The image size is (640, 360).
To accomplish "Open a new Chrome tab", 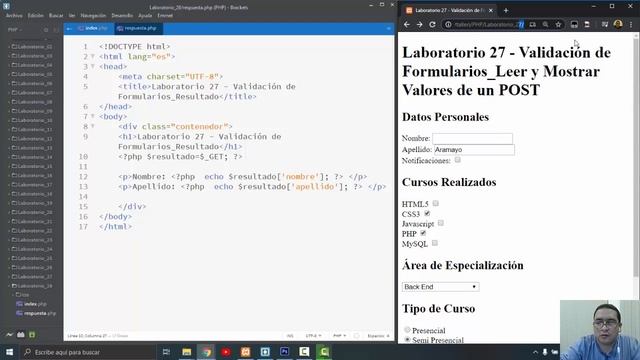I will (506, 10).
